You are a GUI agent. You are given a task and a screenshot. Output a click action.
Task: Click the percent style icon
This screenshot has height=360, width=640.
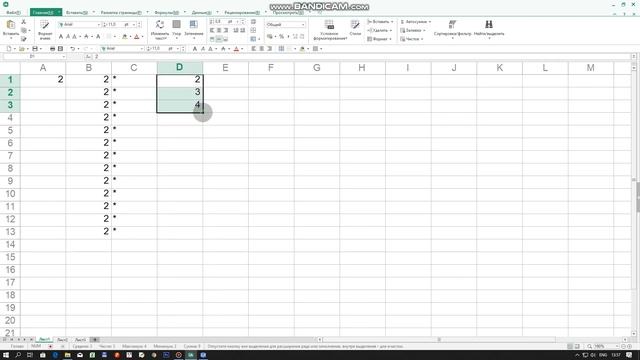pos(281,37)
